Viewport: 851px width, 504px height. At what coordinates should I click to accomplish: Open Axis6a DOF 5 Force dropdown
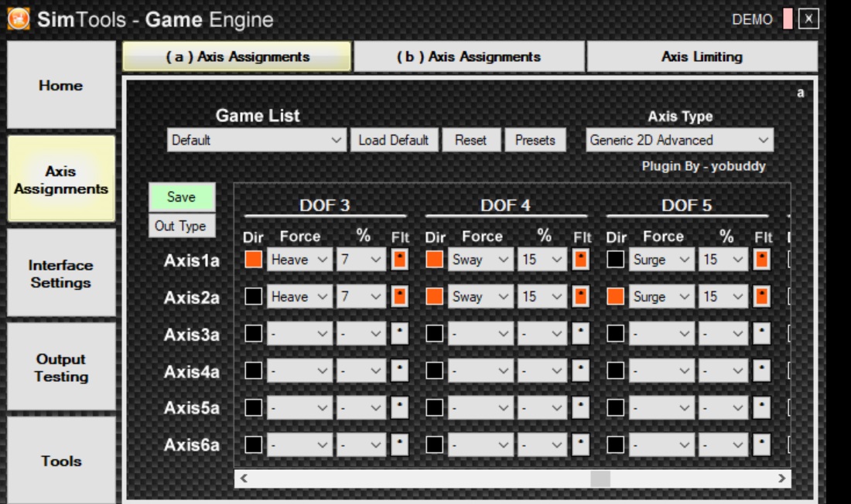(x=661, y=444)
